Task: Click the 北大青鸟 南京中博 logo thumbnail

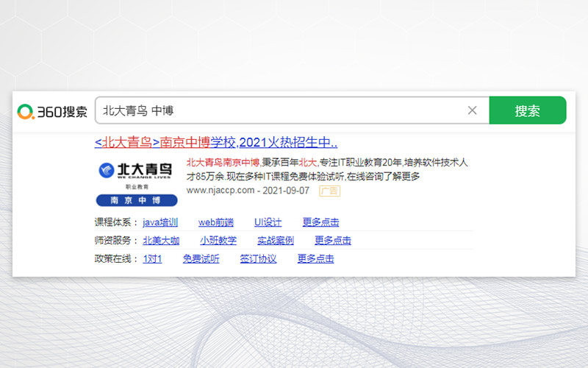Action: [137, 184]
